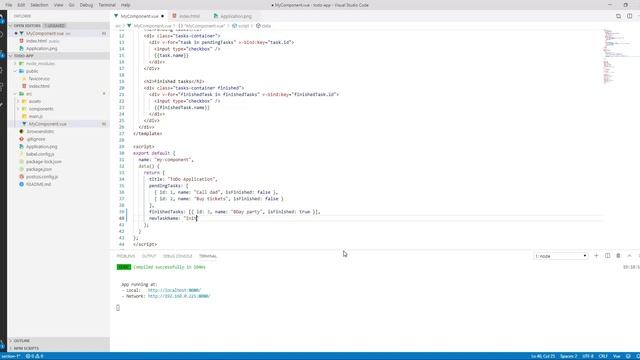Viewport: 640px width, 360px height.
Task: Switch to the Debug Console panel tab
Action: [177, 256]
